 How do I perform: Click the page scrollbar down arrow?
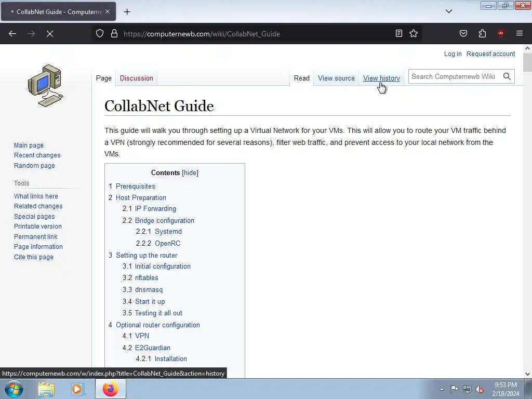pyautogui.click(x=528, y=374)
